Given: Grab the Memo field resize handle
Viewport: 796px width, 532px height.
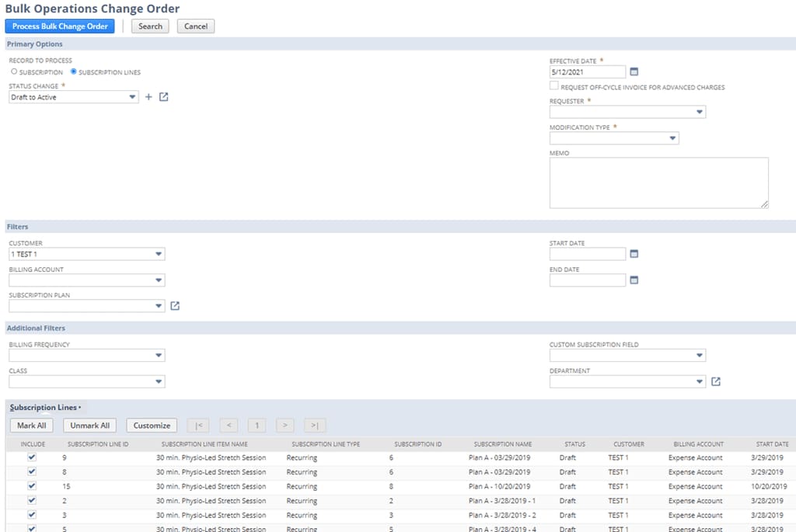Looking at the screenshot, I should (765, 204).
